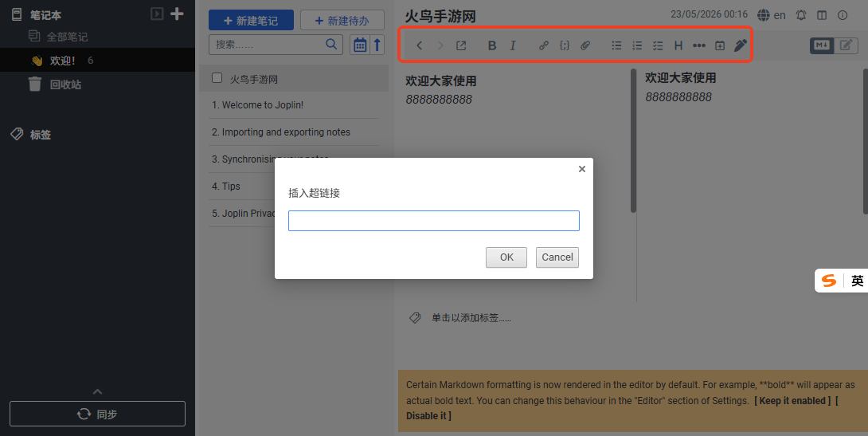
Task: Click the back arrow in the editor toolbar
Action: (x=420, y=45)
